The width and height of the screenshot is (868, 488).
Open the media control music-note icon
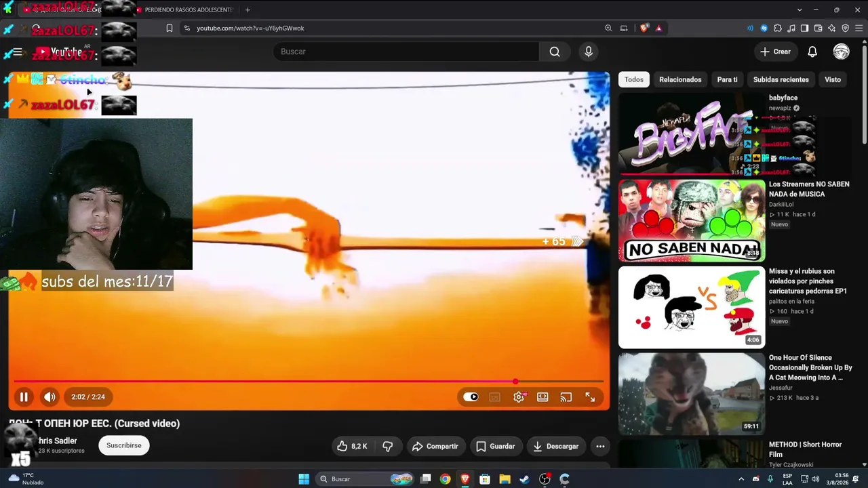coord(791,28)
